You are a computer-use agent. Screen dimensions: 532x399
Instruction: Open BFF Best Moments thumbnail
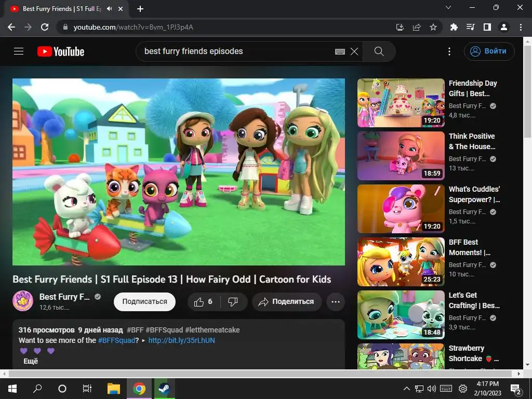[401, 262]
